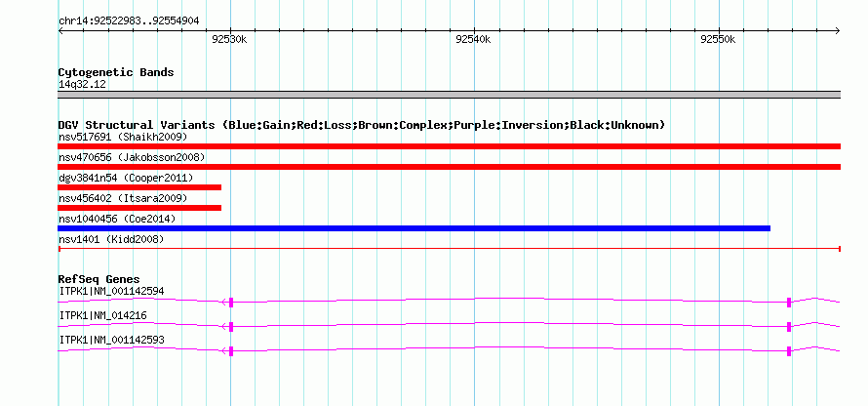The image size is (868, 406).
Task: Click the nsv1401 (Kidd2008) label
Action: 111,239
